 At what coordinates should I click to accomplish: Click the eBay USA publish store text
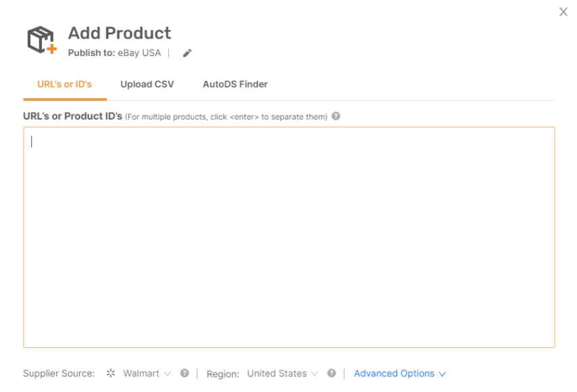tap(139, 53)
